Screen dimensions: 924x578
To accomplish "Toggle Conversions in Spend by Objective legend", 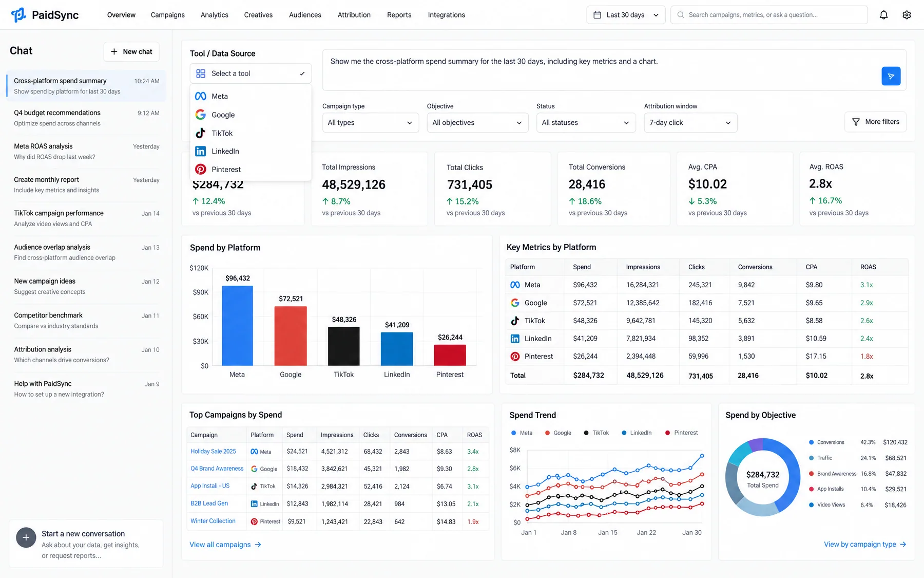I will click(826, 442).
